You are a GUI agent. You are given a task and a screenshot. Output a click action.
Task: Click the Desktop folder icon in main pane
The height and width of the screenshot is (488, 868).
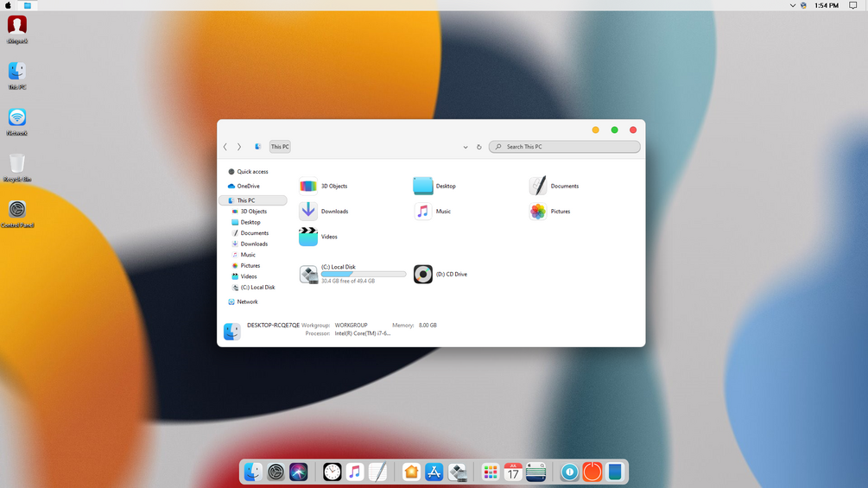pyautogui.click(x=423, y=186)
